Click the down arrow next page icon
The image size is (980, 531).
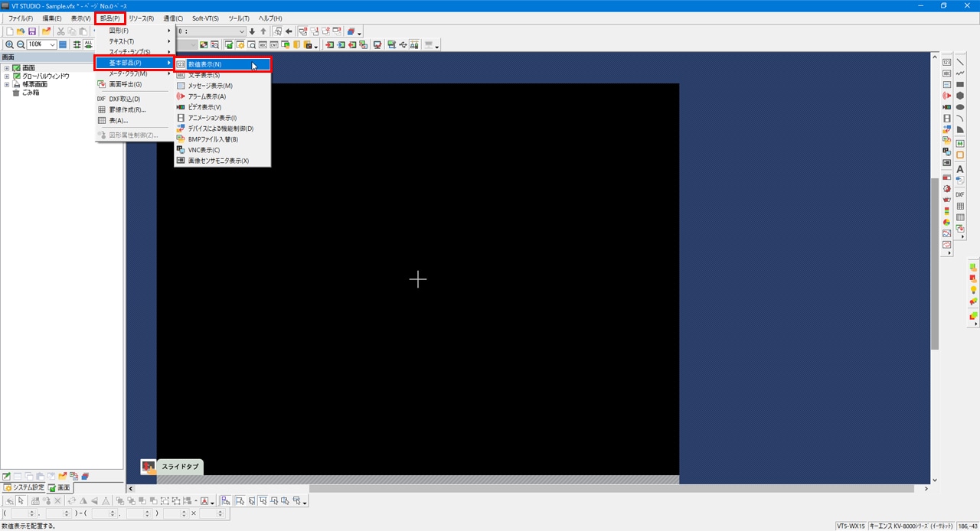pos(252,31)
